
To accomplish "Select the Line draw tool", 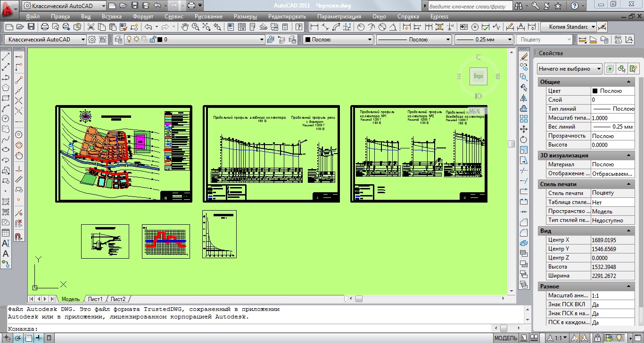I will tap(6, 57).
